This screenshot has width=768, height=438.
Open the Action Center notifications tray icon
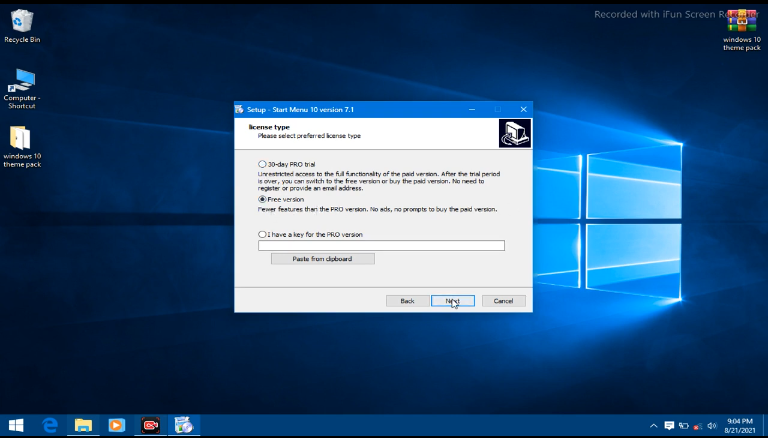pos(669,425)
